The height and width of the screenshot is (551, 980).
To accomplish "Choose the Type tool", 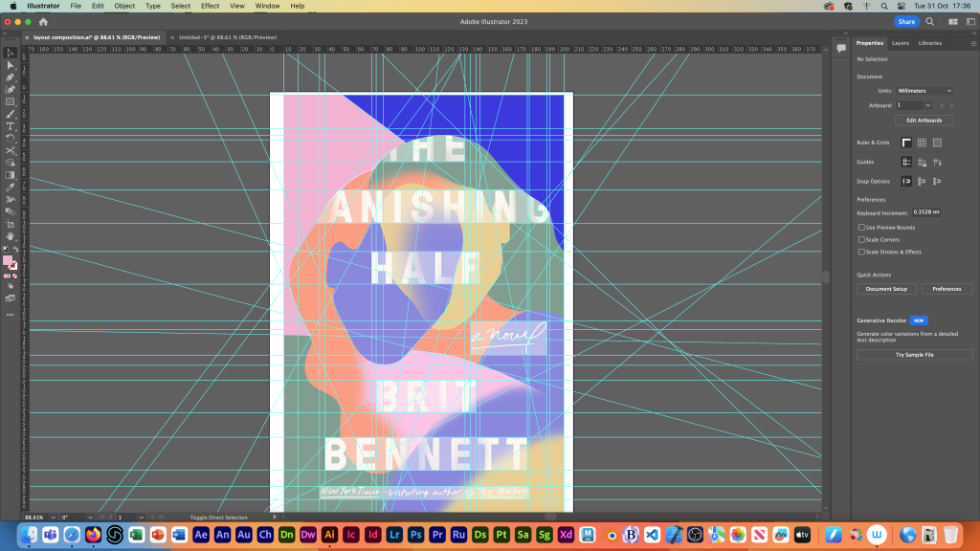I will coord(11,126).
